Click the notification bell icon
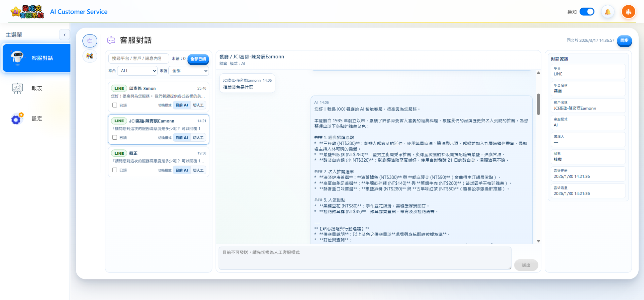This screenshot has width=644, height=300. pos(608,11)
